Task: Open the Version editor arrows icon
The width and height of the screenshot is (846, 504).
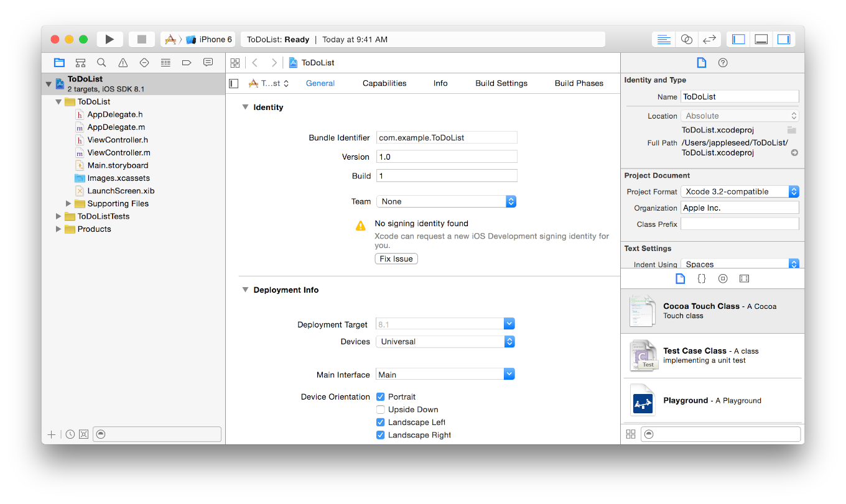Action: pyautogui.click(x=709, y=39)
